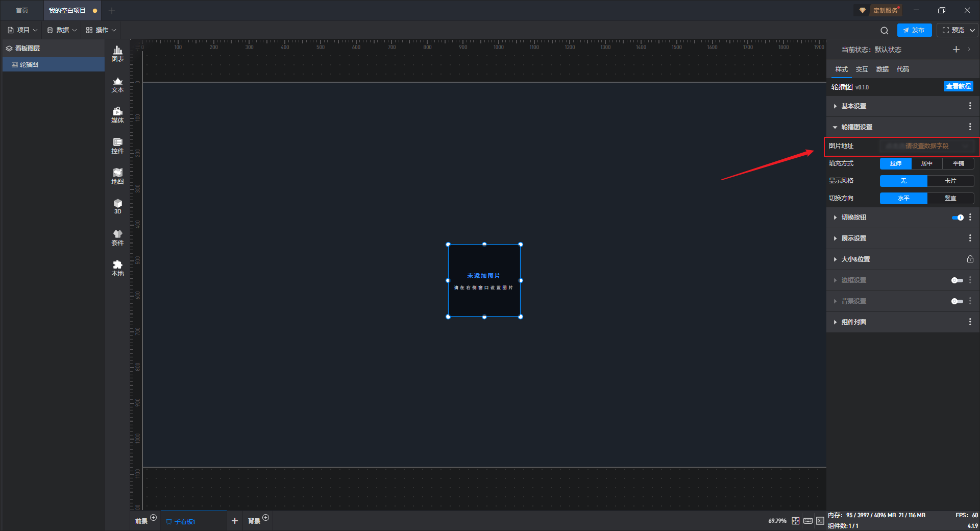The height and width of the screenshot is (531, 980).
Task: Open the 套件 (kit) component library
Action: (x=117, y=237)
